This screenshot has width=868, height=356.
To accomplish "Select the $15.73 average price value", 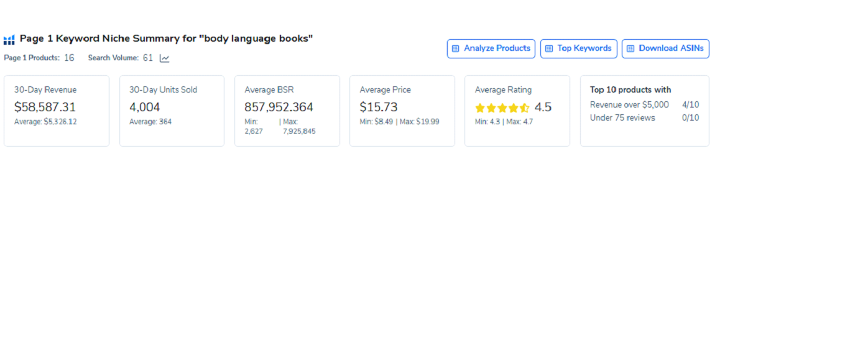I will 379,107.
